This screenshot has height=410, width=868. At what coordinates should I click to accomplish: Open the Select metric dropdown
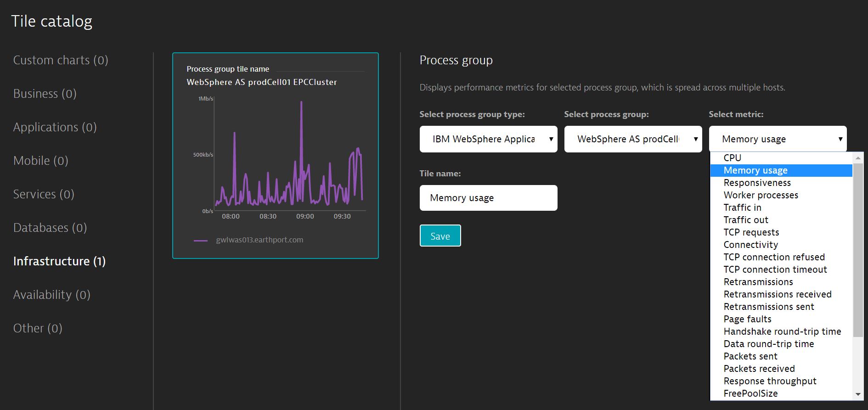(x=778, y=139)
